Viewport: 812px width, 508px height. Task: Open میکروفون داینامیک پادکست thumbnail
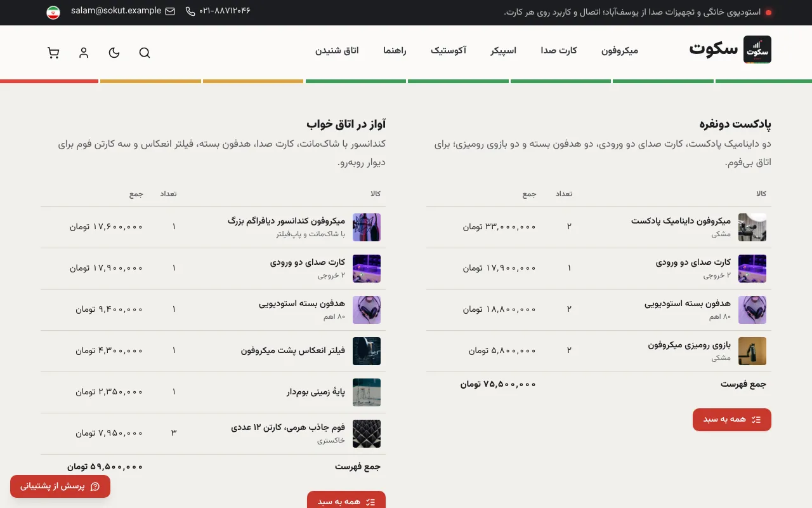[752, 227]
